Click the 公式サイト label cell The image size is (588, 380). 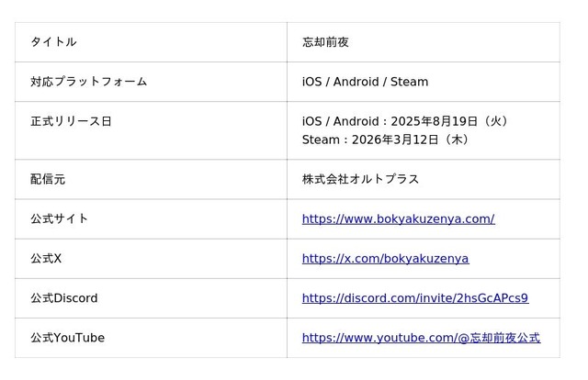pos(59,219)
